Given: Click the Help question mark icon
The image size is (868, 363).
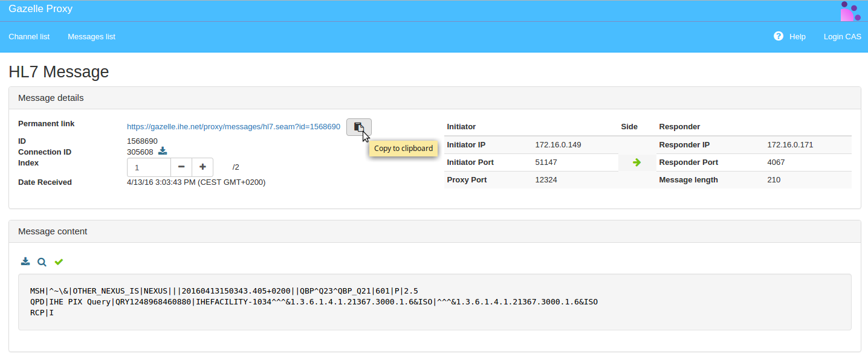Looking at the screenshot, I should pyautogui.click(x=779, y=36).
